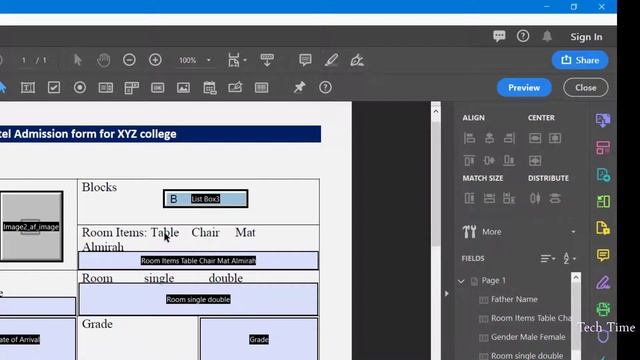Select the Highlight pen tool
The height and width of the screenshot is (360, 640).
click(331, 60)
